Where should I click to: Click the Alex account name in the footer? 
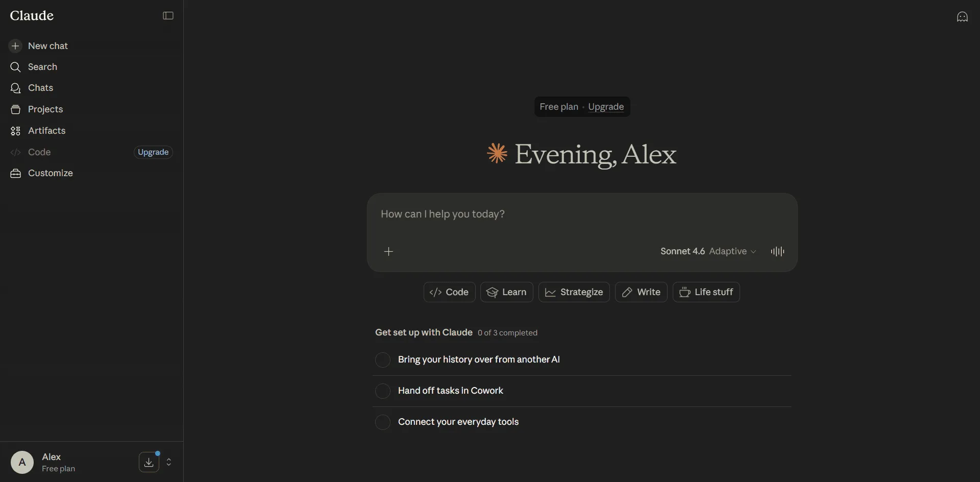[51, 457]
